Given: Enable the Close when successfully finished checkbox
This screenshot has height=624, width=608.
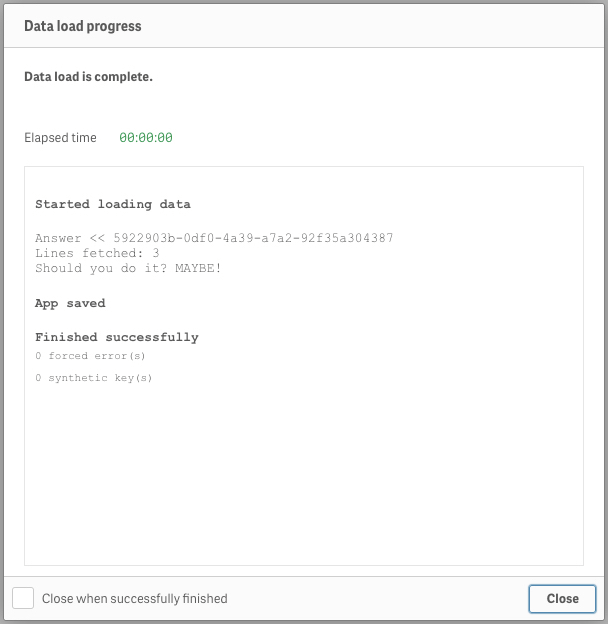Looking at the screenshot, I should tap(23, 598).
